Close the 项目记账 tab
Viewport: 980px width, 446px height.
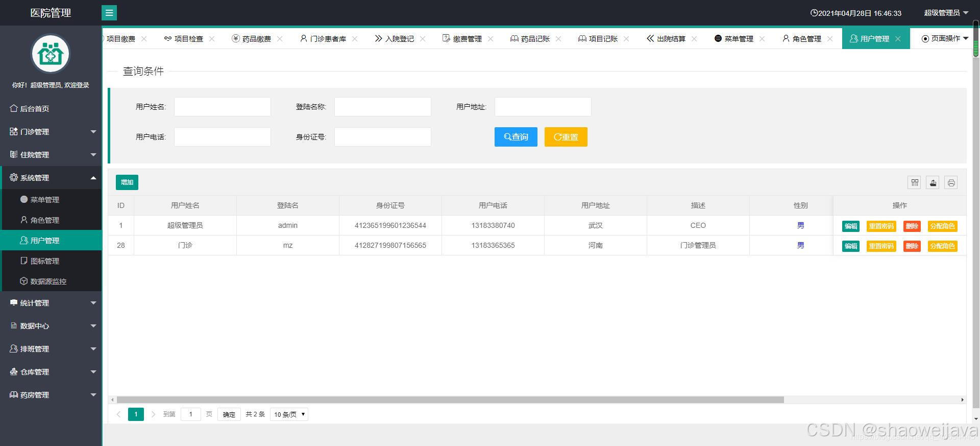pyautogui.click(x=626, y=38)
